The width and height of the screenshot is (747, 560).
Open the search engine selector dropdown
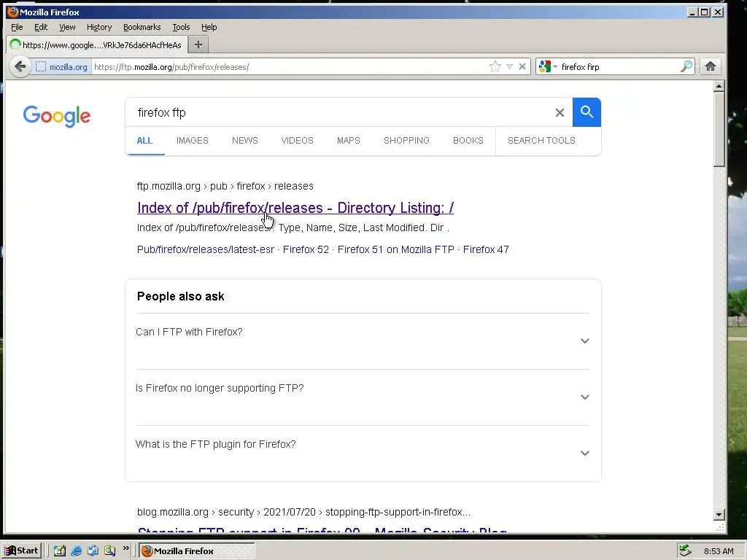point(547,66)
